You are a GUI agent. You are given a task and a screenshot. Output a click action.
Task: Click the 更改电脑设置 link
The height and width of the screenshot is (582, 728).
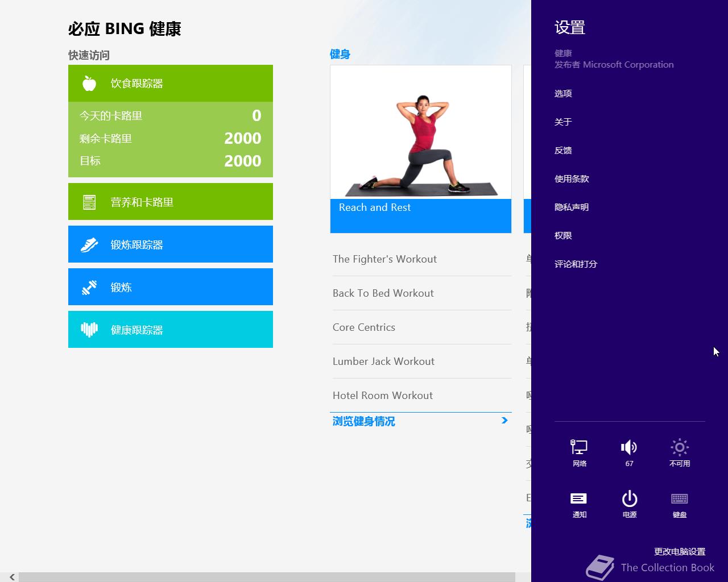[680, 551]
